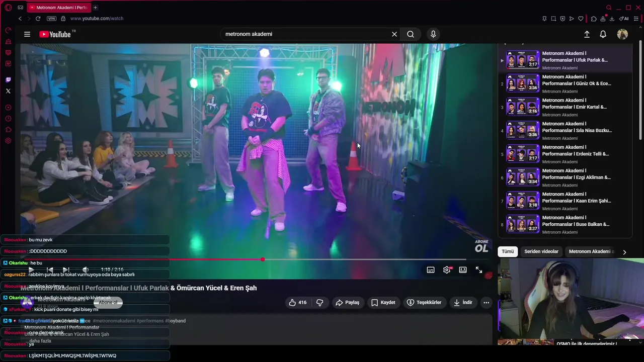
Task: Click the address bar URL
Action: [x=97, y=19]
